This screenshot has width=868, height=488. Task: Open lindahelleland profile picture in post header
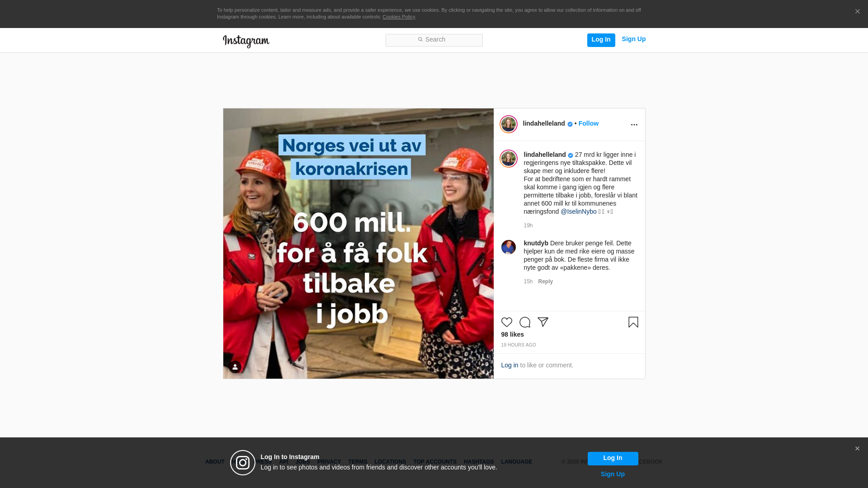[x=509, y=124]
